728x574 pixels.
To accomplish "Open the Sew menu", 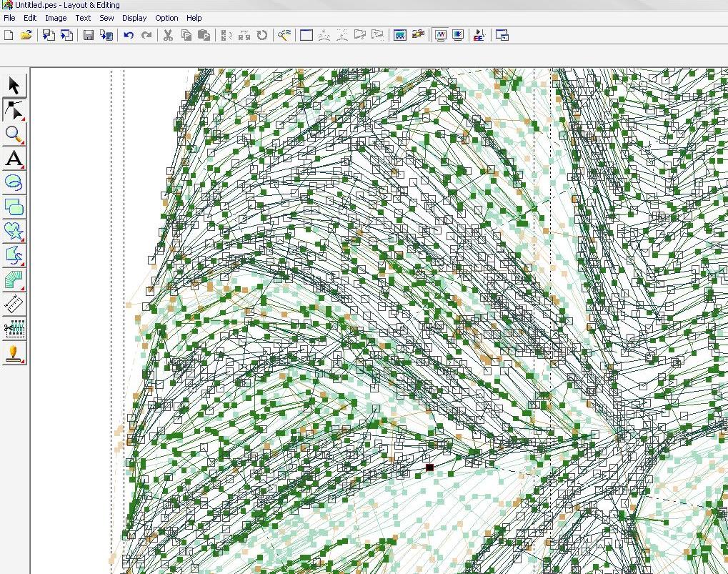I will (x=106, y=18).
